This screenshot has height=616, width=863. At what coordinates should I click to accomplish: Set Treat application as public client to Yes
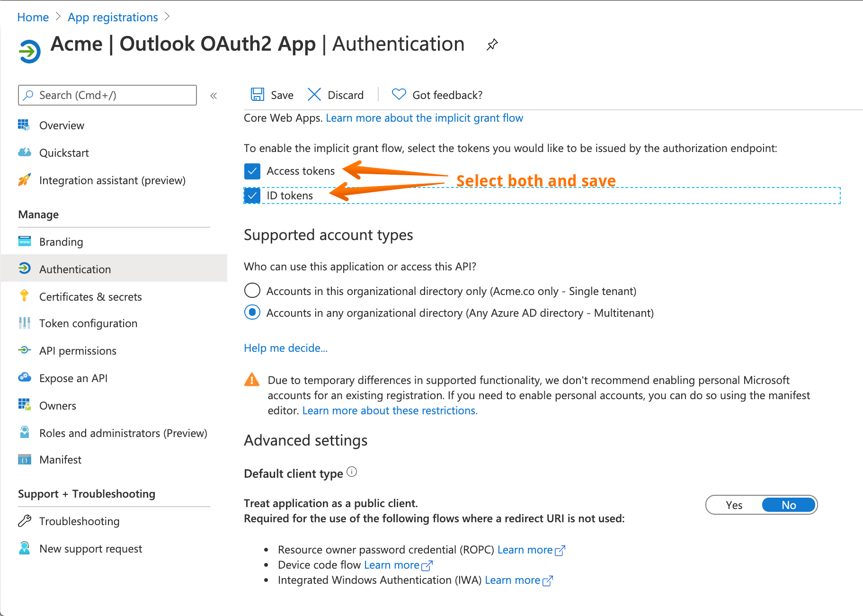click(x=733, y=505)
